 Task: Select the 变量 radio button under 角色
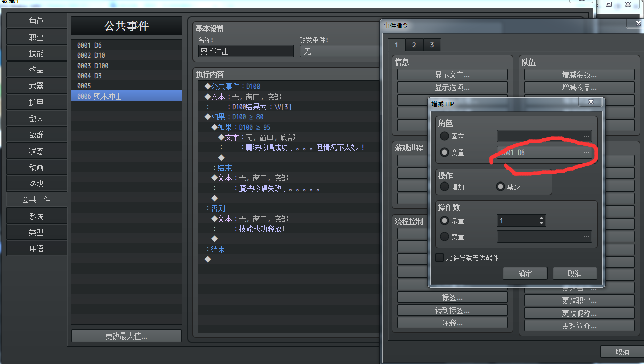pos(445,153)
